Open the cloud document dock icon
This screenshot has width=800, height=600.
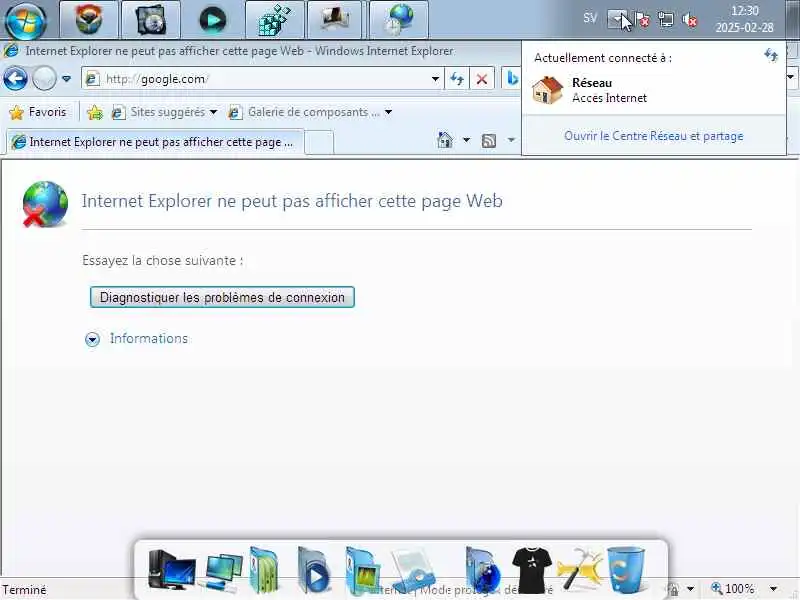tap(414, 569)
